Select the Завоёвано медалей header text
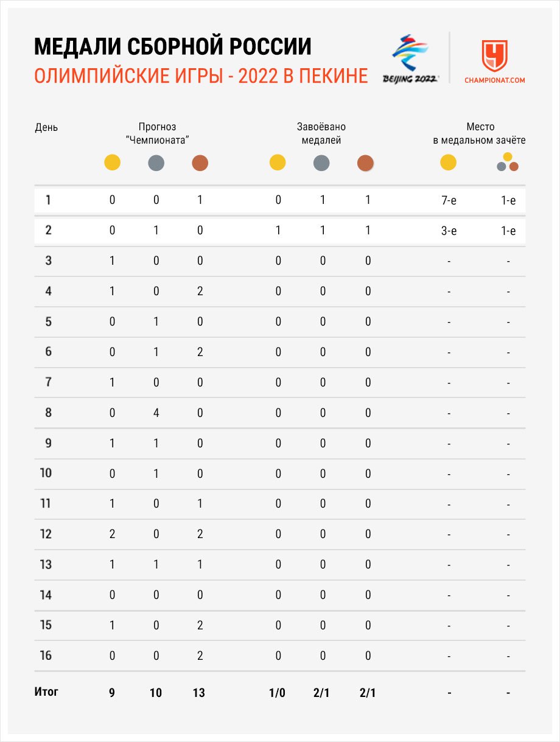560x742 pixels. (x=321, y=133)
